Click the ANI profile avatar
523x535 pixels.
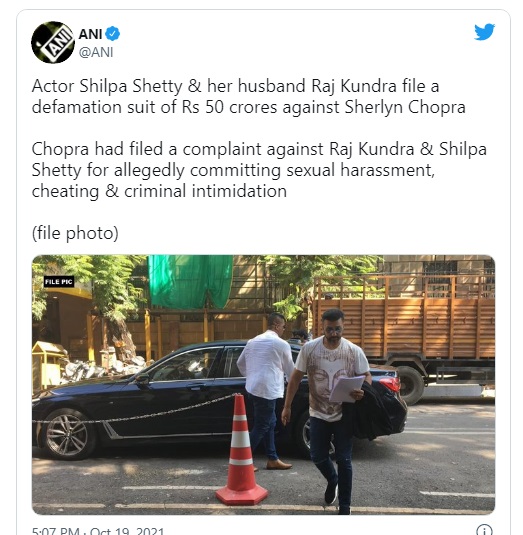[53, 42]
